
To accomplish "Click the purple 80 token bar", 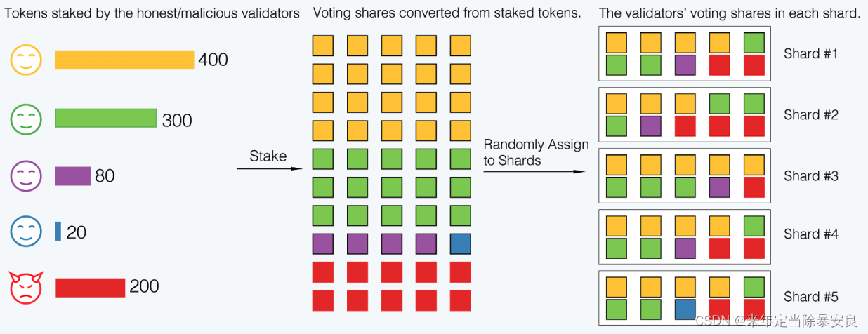I will pos(73,175).
